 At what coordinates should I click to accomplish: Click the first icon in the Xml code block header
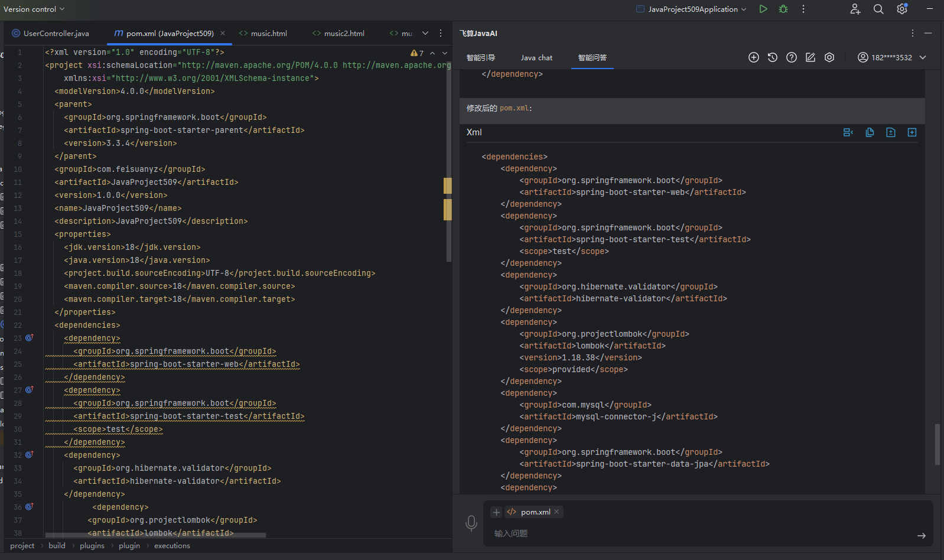click(x=848, y=132)
